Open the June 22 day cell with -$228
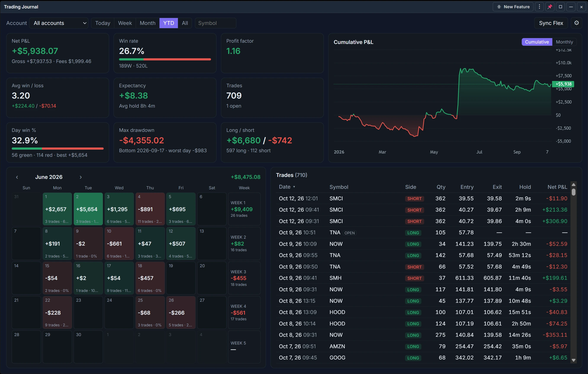This screenshot has height=374, width=588. [x=57, y=312]
